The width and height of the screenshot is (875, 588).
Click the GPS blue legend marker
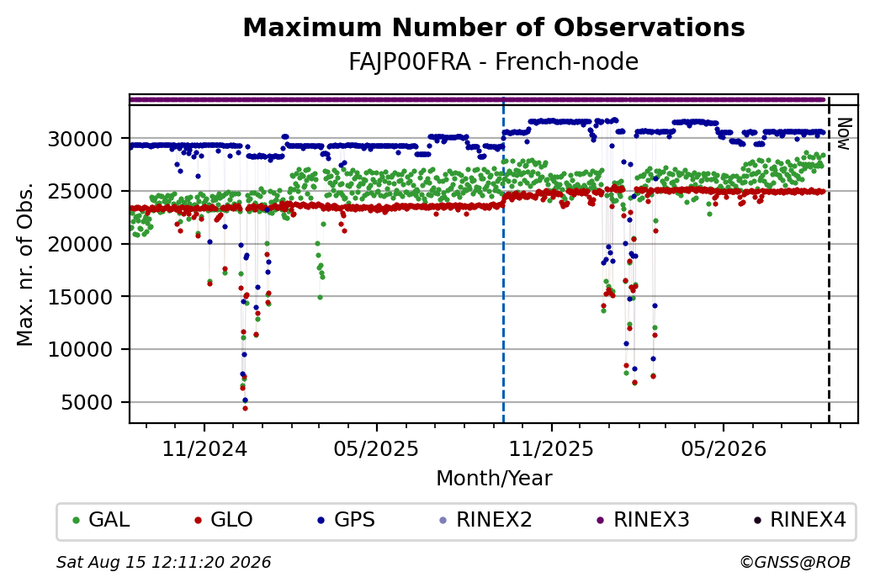point(321,521)
